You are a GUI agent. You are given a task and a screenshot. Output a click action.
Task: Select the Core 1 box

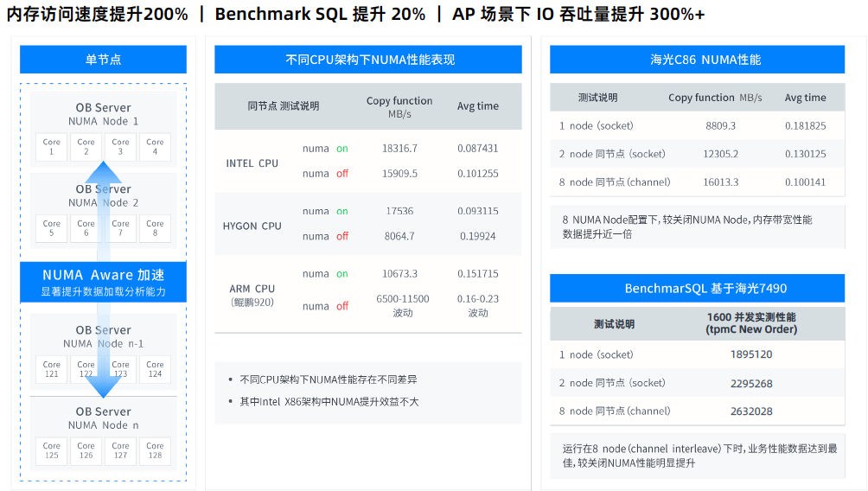tap(52, 147)
